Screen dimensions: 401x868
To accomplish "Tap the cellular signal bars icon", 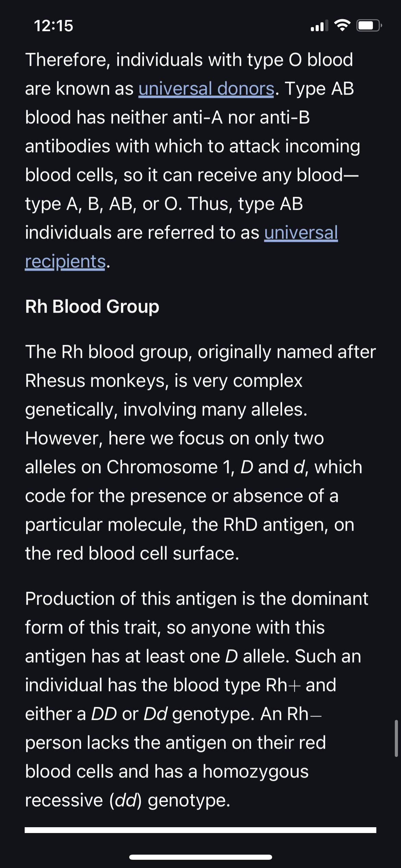I will pyautogui.click(x=319, y=25).
